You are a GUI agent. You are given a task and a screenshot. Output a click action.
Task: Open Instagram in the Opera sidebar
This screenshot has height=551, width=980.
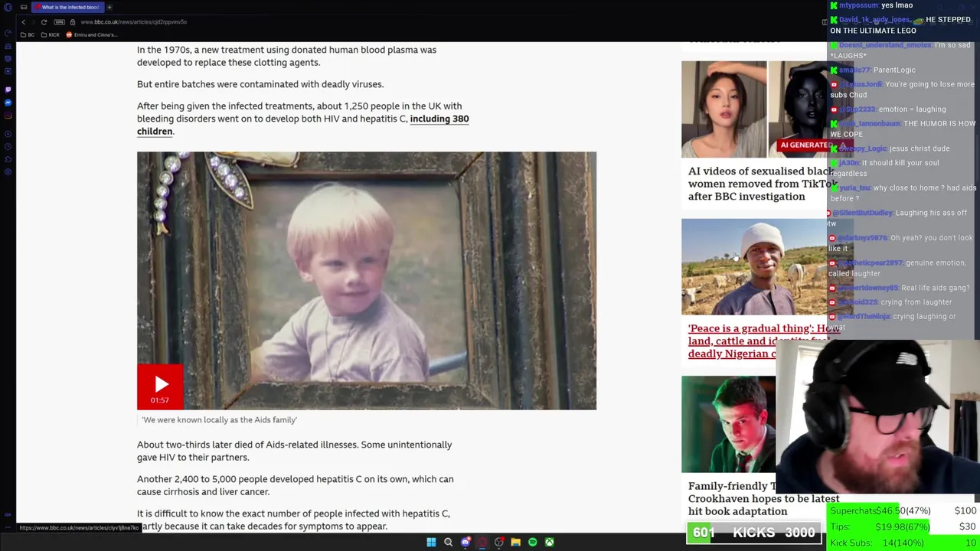pos(8,116)
